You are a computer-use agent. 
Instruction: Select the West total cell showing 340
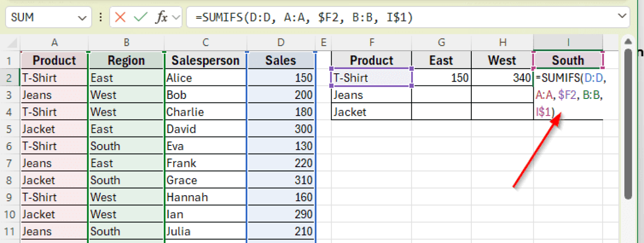click(502, 78)
